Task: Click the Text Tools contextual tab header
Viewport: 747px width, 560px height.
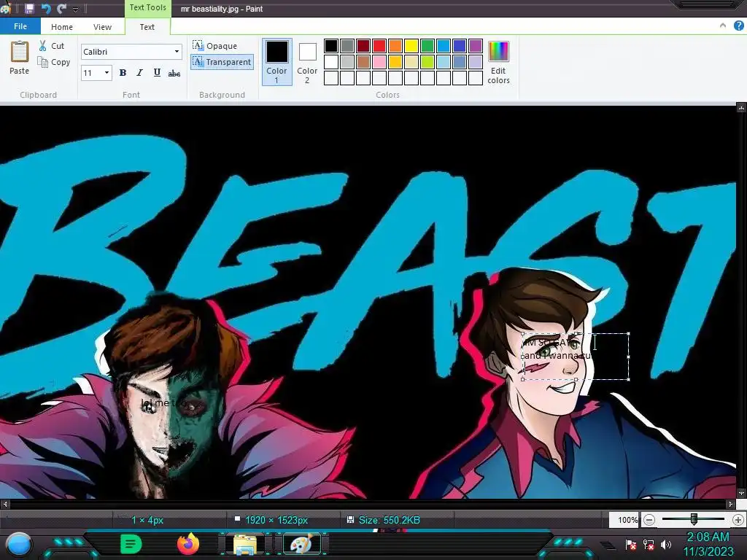Action: (147, 7)
